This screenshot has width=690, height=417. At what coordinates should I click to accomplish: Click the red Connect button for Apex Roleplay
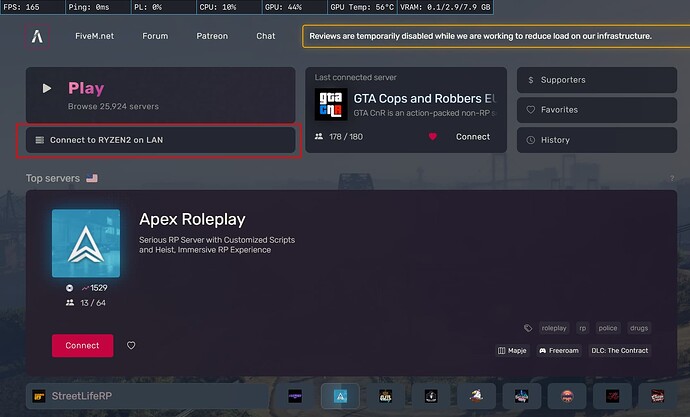82,345
